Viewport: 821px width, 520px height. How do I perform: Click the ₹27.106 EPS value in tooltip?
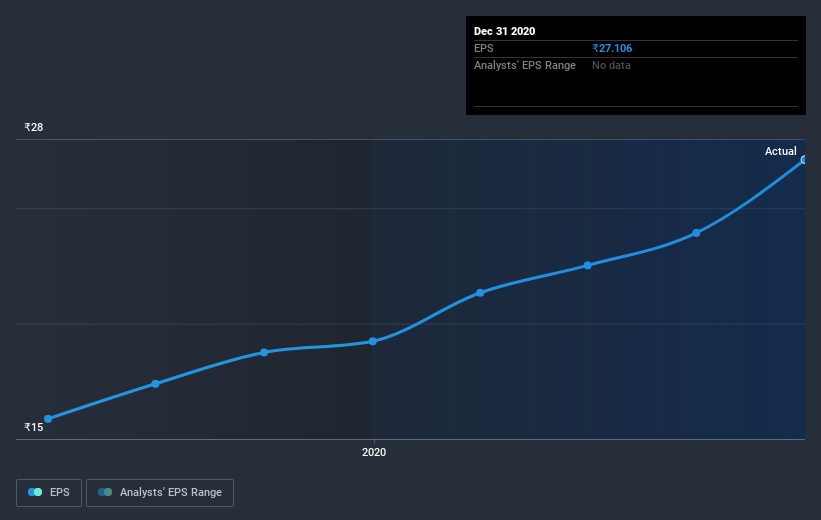click(612, 48)
